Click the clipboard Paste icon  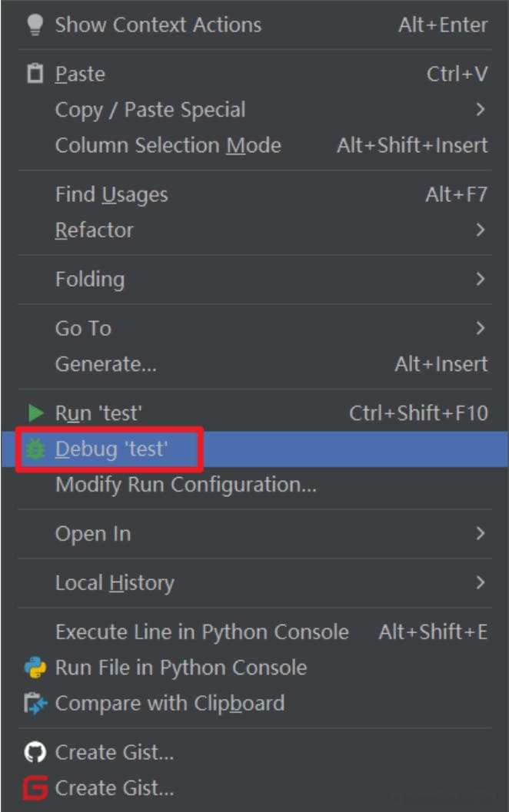pos(35,74)
